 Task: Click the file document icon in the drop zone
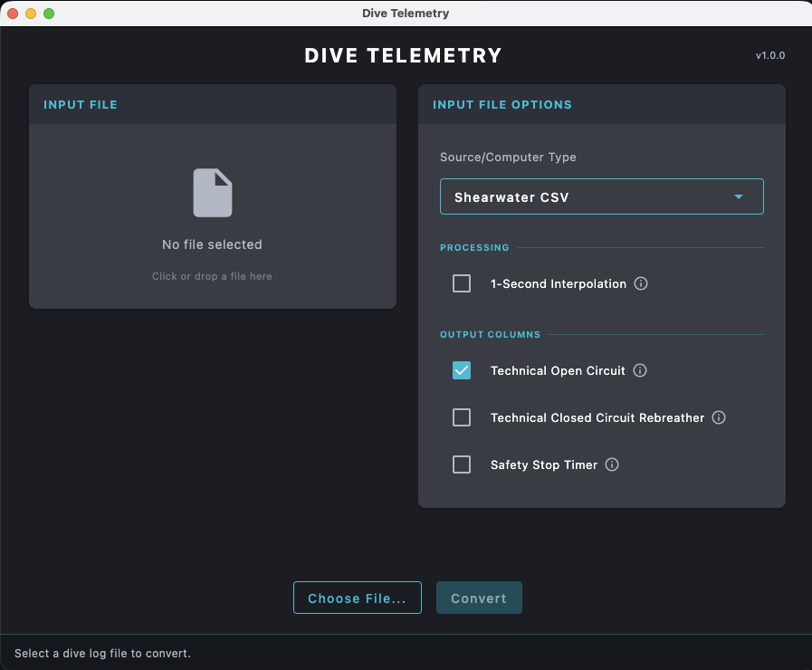coord(212,192)
